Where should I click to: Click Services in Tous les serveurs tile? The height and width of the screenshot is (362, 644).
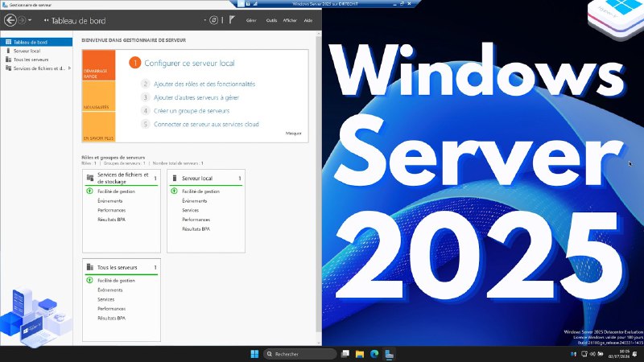tap(105, 299)
